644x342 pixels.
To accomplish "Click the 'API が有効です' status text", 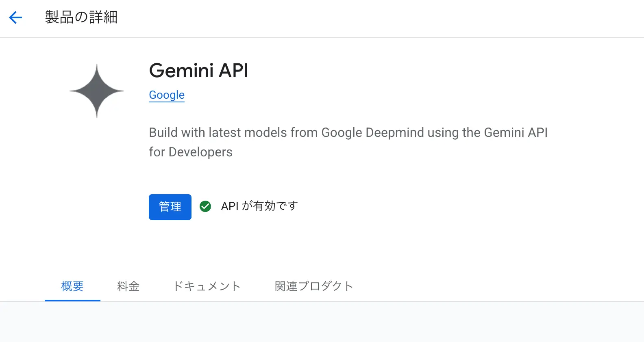I will click(259, 206).
